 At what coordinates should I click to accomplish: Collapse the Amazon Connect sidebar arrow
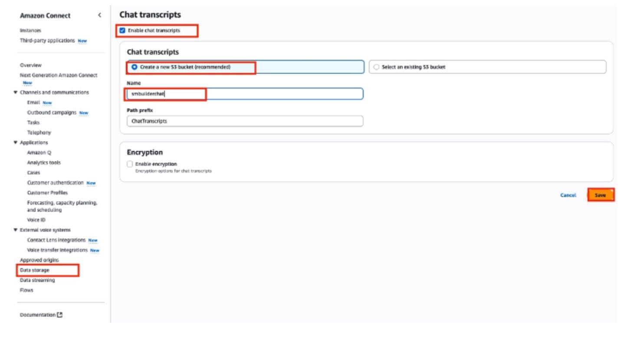tap(99, 15)
